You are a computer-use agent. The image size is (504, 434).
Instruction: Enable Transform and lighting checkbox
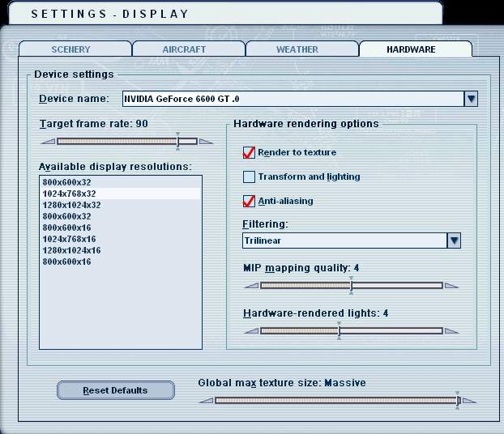(249, 177)
